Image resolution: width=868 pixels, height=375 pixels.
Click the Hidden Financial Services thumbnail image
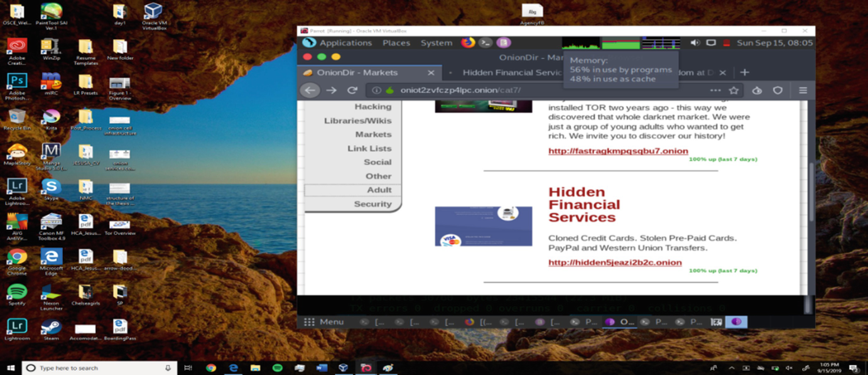point(484,226)
